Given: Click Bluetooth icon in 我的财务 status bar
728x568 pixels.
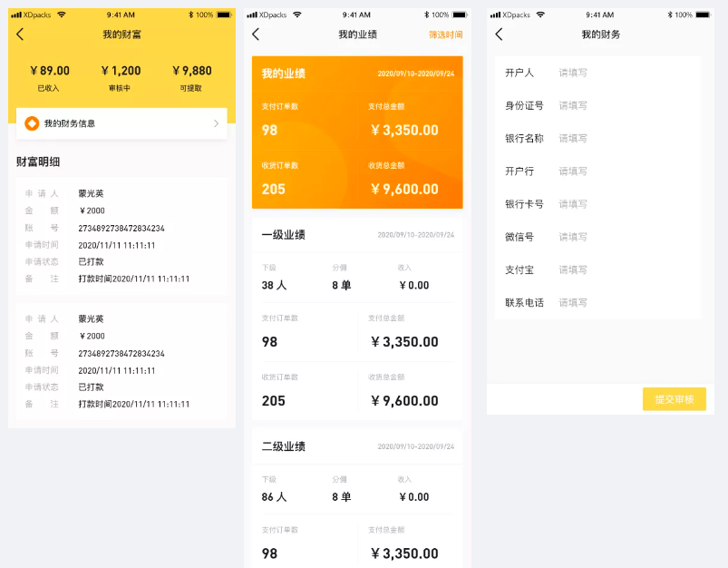Looking at the screenshot, I should click(x=671, y=15).
